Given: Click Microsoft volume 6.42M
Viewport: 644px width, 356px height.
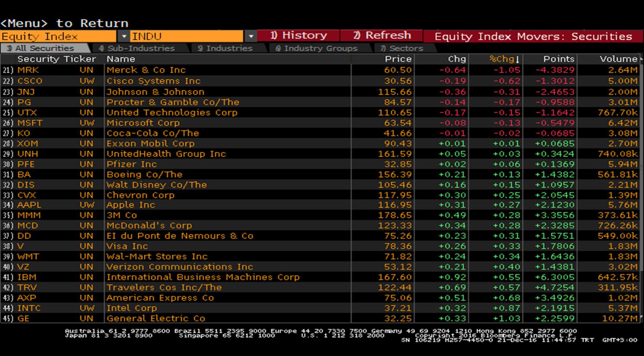Looking at the screenshot, I should click(x=622, y=123).
